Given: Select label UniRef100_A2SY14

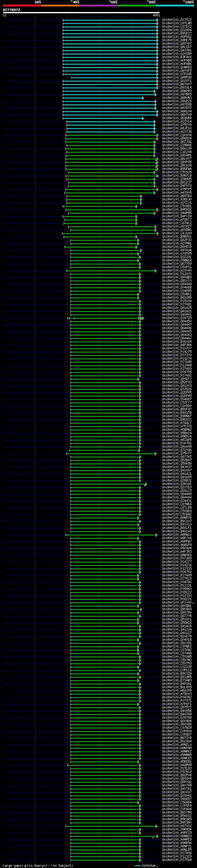Looking at the screenshot, I should 177,121.
